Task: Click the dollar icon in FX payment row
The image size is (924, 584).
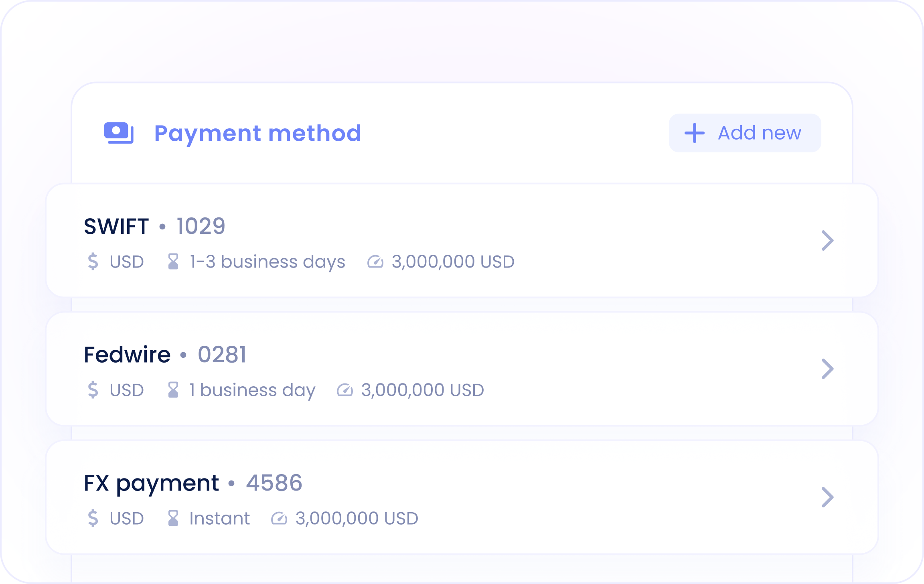Action: tap(93, 518)
